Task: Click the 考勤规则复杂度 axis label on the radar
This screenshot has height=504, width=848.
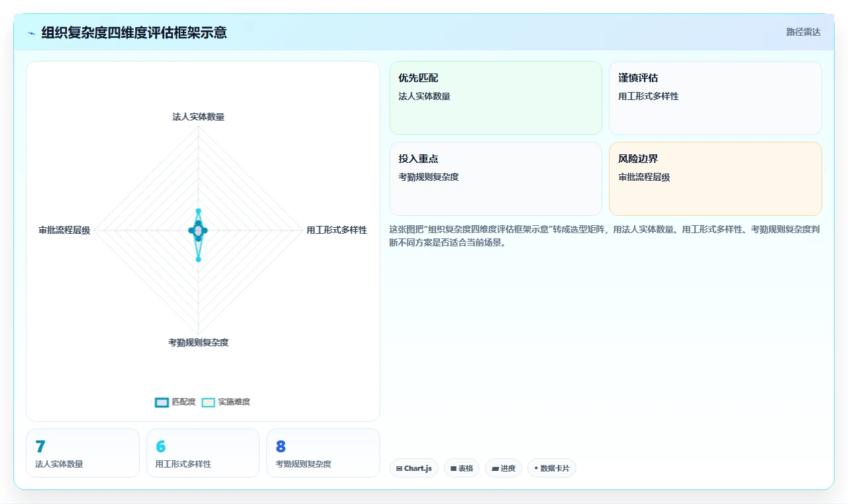Action: 198,342
